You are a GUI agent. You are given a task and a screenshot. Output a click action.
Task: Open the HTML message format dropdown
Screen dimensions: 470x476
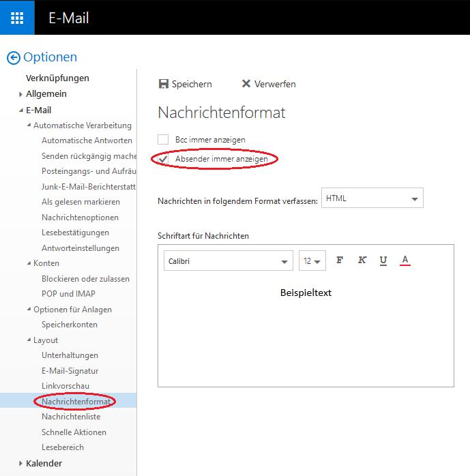[x=372, y=198]
